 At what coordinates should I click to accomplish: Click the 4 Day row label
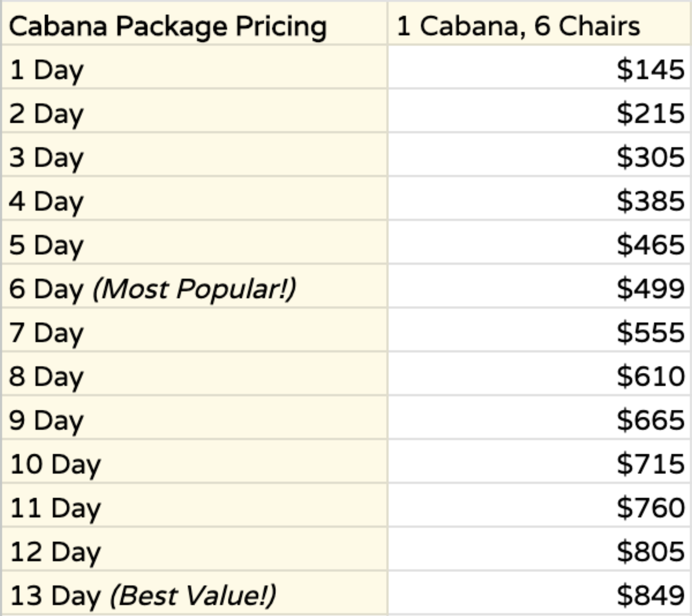[46, 201]
